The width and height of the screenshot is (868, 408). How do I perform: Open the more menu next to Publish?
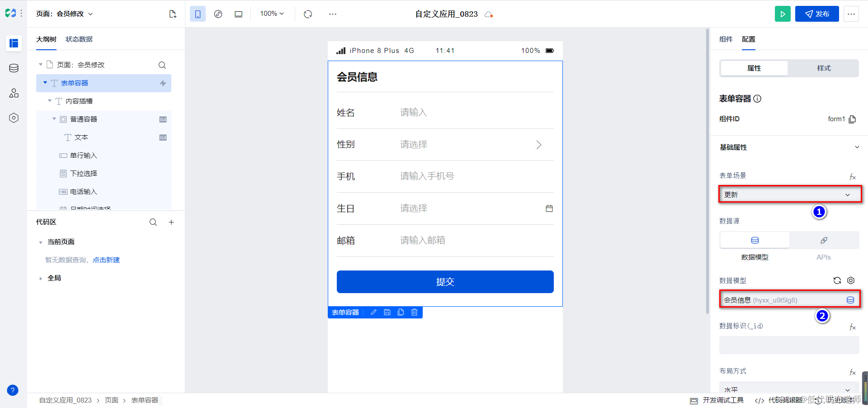pyautogui.click(x=851, y=14)
